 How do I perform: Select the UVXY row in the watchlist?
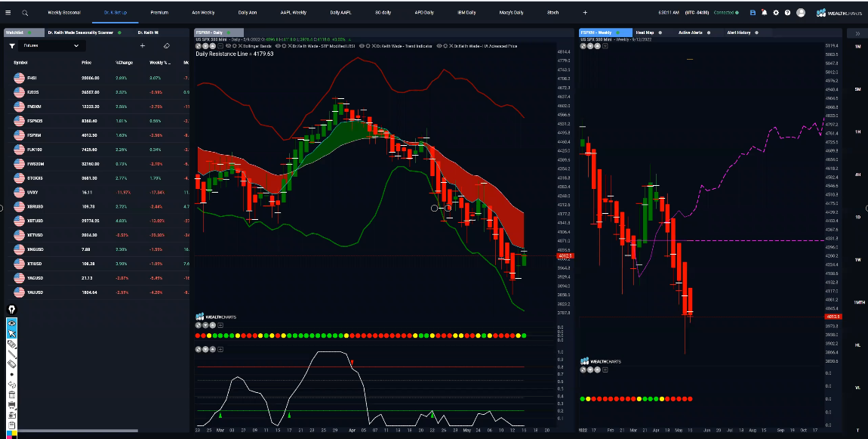(97, 193)
